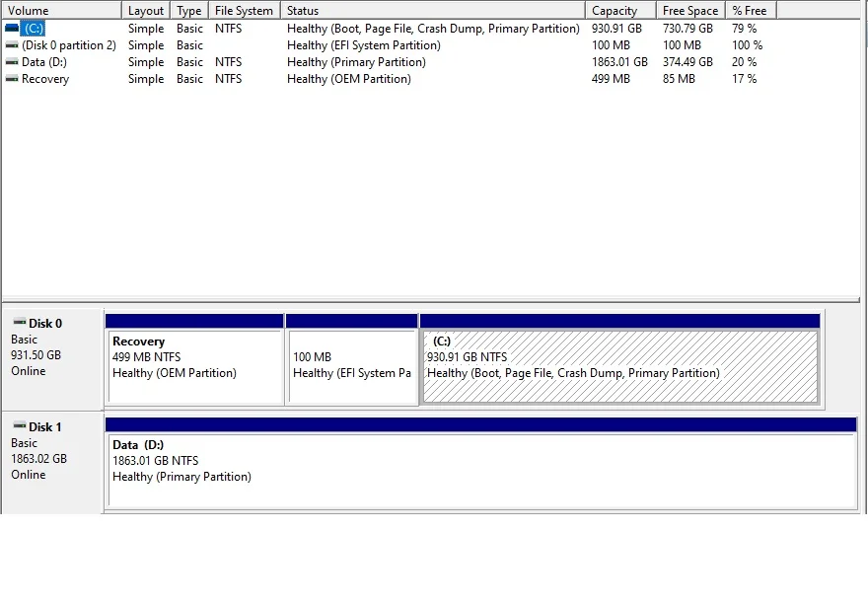
Task: Click the 85 MB free space cell
Action: (679, 79)
